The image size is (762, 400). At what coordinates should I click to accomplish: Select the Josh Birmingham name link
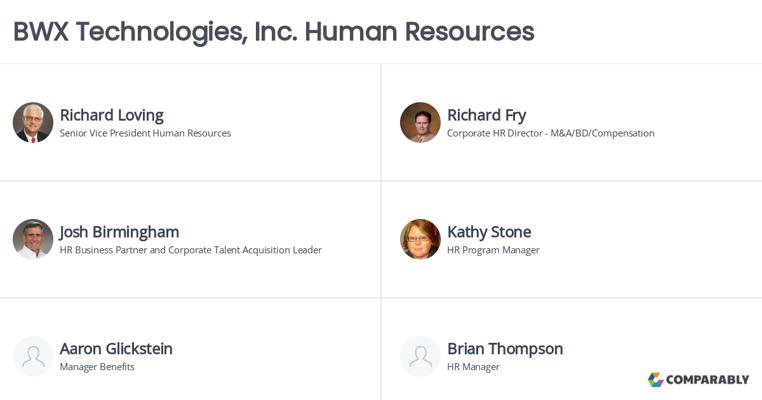[119, 232]
